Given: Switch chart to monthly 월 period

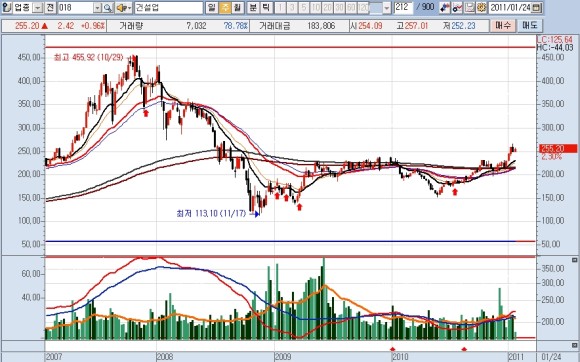Looking at the screenshot, I should point(237,7).
